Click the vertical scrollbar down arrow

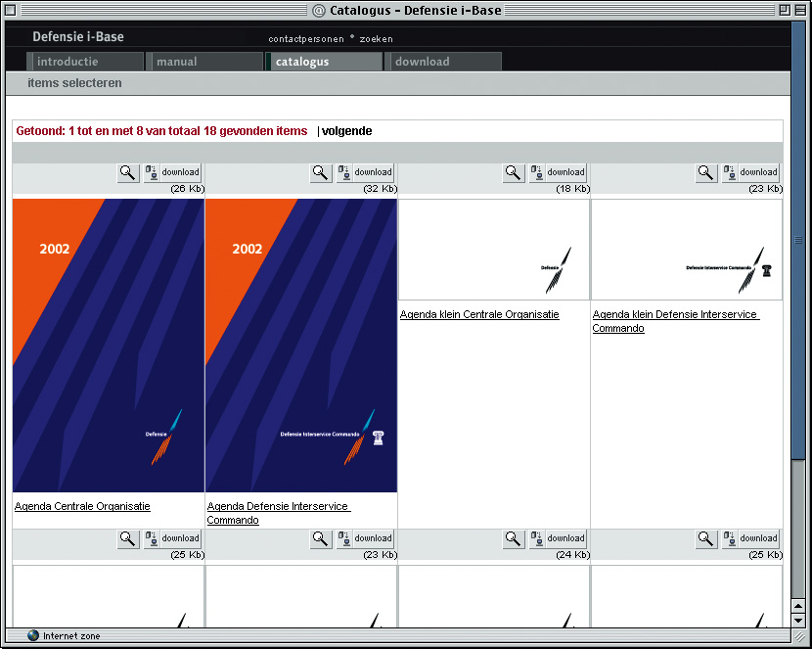(798, 620)
